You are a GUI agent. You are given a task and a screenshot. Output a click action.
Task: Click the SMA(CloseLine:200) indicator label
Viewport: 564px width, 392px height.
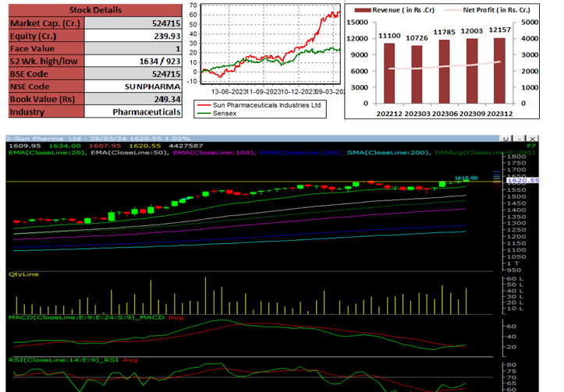388,152
